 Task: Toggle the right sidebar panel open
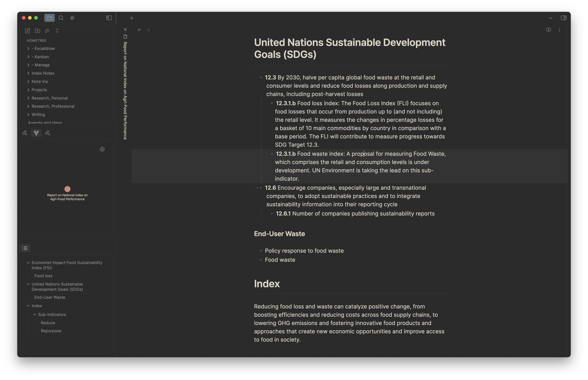[564, 18]
